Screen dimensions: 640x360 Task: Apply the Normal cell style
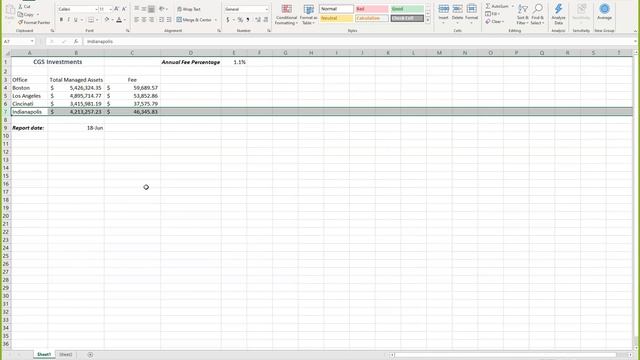tap(336, 9)
